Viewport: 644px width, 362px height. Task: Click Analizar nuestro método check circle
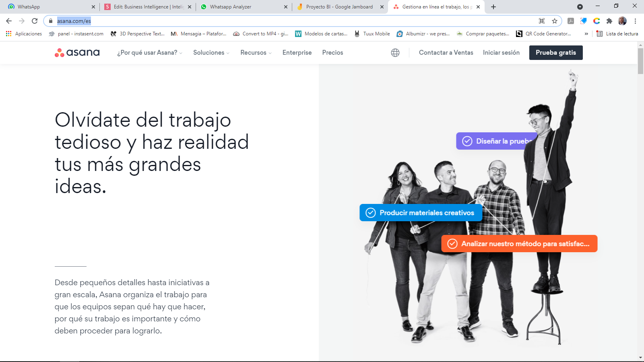[452, 244]
